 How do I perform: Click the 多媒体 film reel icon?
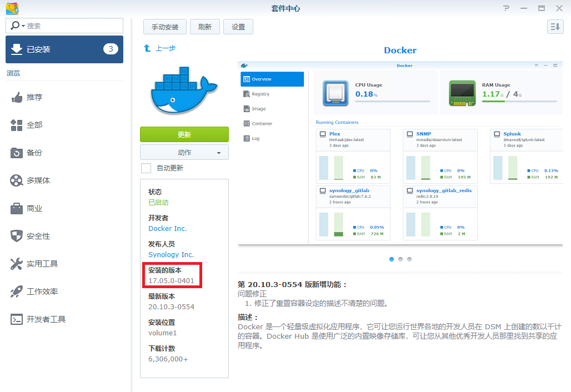[17, 181]
